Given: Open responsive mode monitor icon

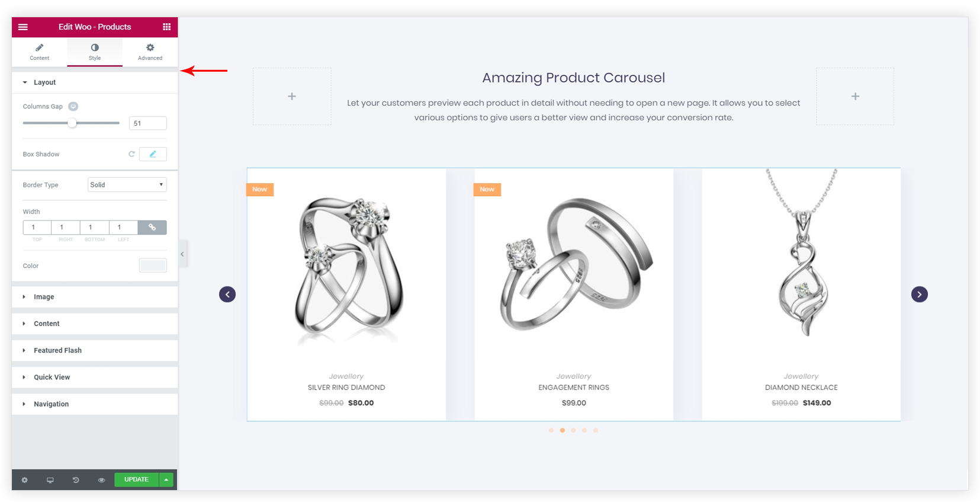Looking at the screenshot, I should point(50,480).
